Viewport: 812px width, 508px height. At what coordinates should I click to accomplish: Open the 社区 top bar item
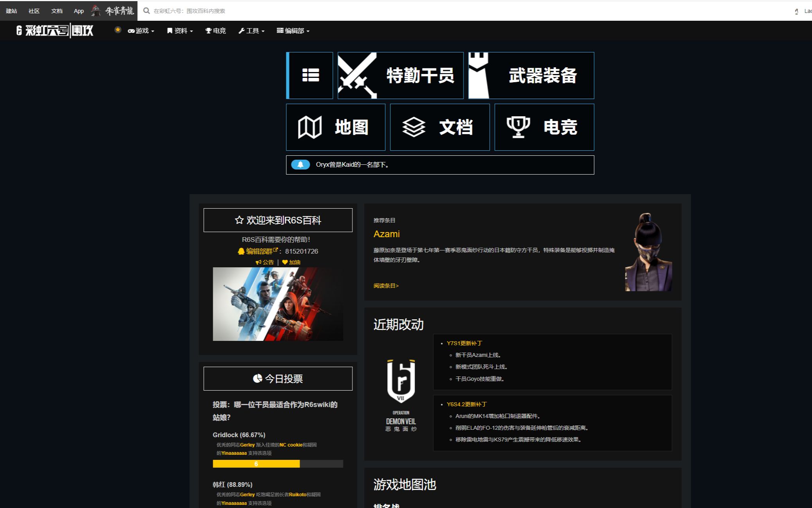pos(34,11)
